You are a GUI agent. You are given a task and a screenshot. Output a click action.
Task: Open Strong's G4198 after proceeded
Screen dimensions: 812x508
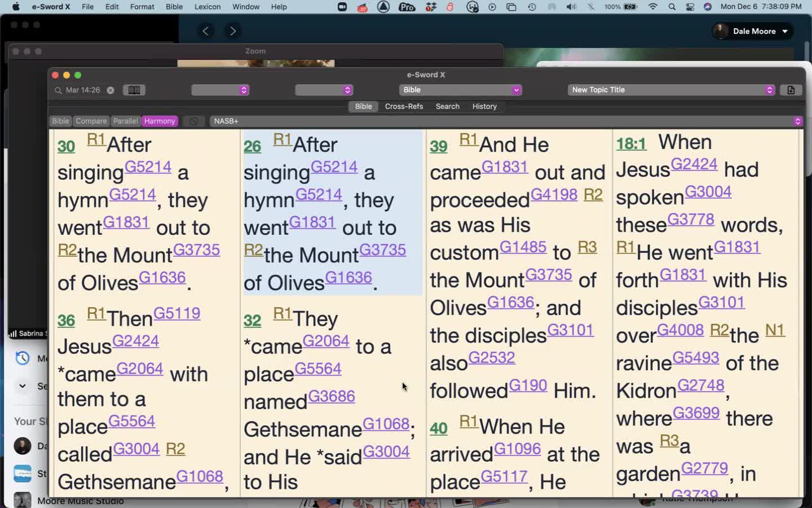(x=554, y=195)
